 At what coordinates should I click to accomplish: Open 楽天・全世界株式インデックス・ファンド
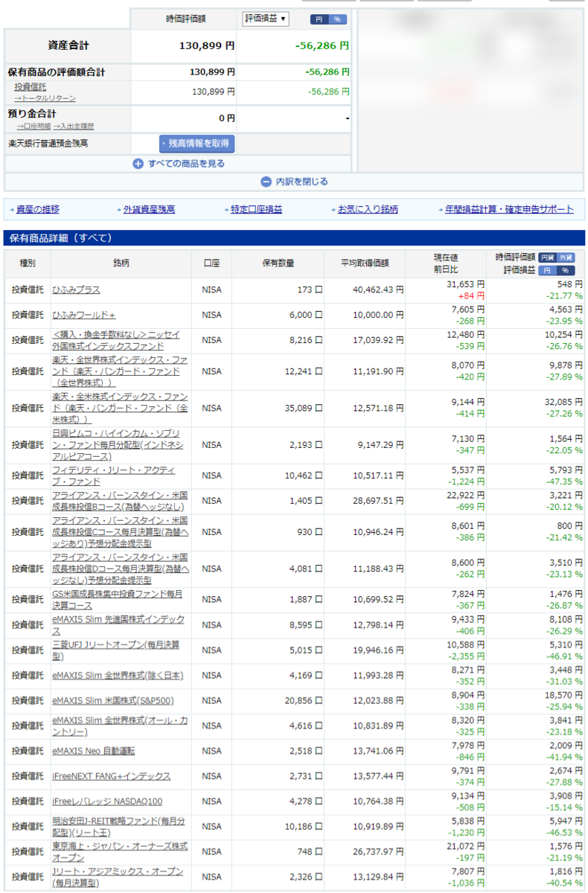coord(120,371)
